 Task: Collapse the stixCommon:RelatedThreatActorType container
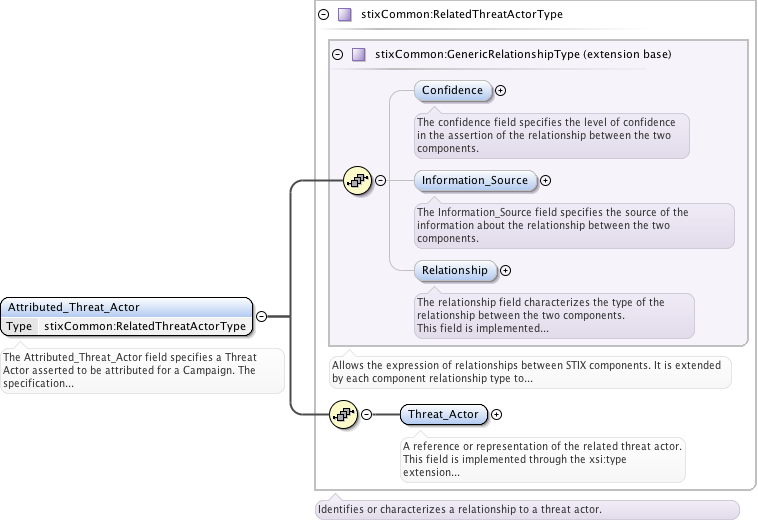tap(323, 15)
